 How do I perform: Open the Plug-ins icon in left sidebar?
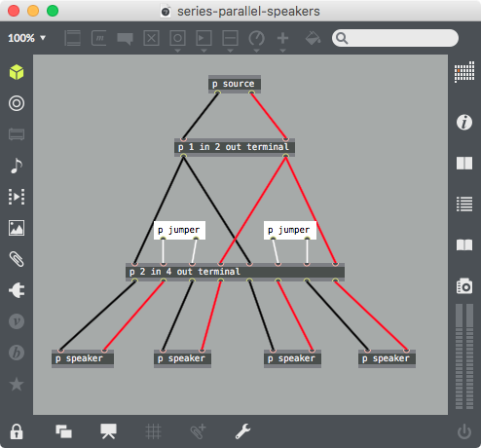coord(17,290)
